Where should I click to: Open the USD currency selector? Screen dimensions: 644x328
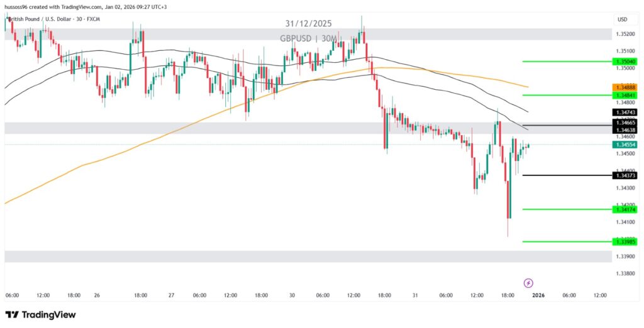[623, 19]
